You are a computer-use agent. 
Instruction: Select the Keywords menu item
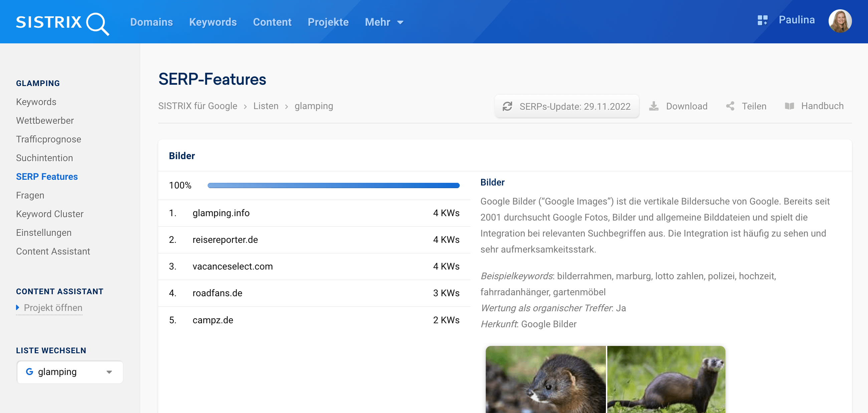click(213, 22)
